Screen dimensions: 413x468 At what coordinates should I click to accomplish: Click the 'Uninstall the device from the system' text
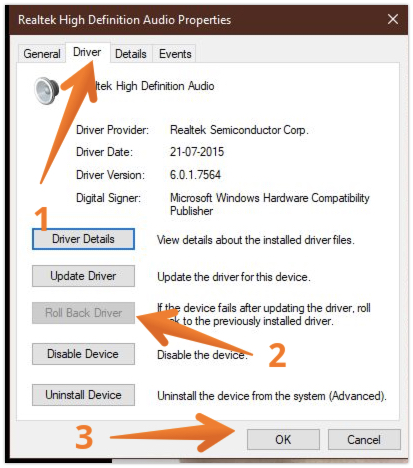point(272,396)
